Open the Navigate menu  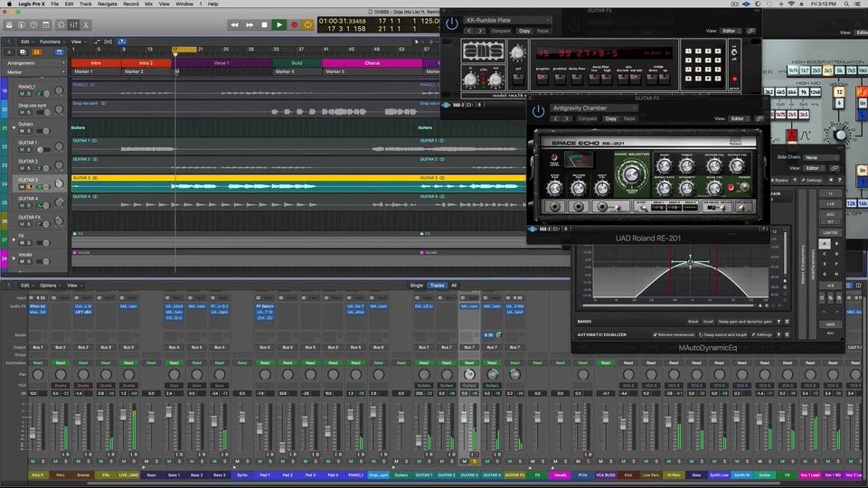tap(108, 4)
